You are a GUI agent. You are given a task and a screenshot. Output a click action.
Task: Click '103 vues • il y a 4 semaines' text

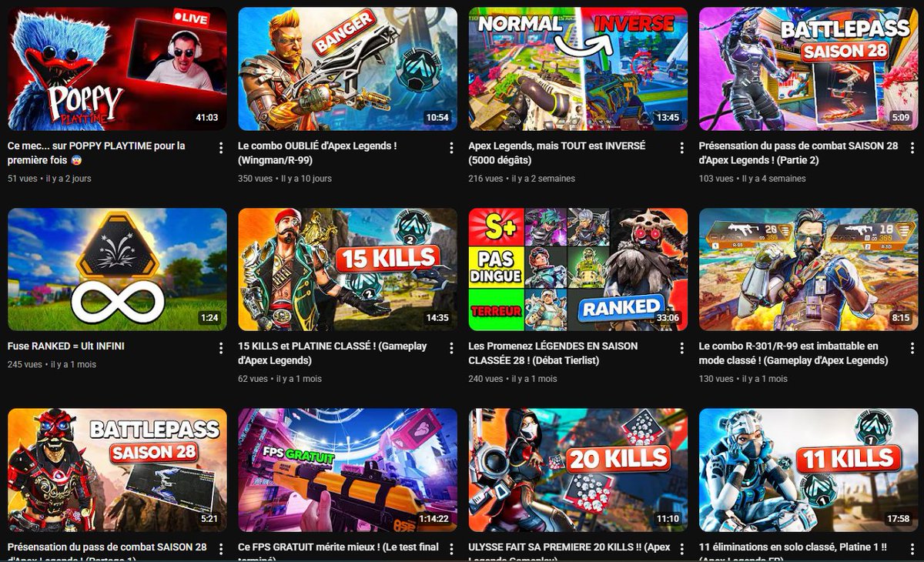point(752,179)
